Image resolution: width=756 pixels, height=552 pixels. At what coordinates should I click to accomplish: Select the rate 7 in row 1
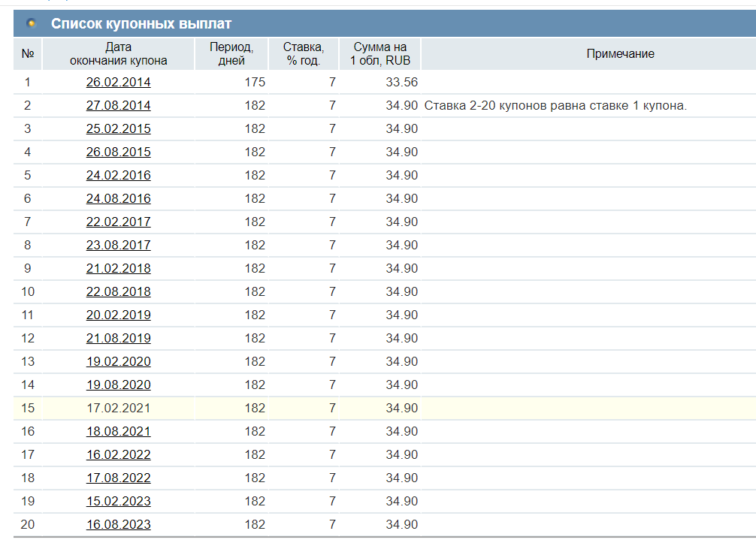coord(332,83)
